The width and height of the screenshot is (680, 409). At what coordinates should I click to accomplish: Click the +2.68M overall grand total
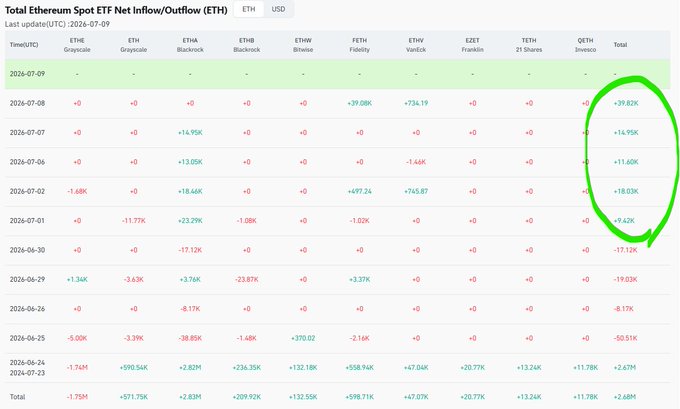coord(624,397)
